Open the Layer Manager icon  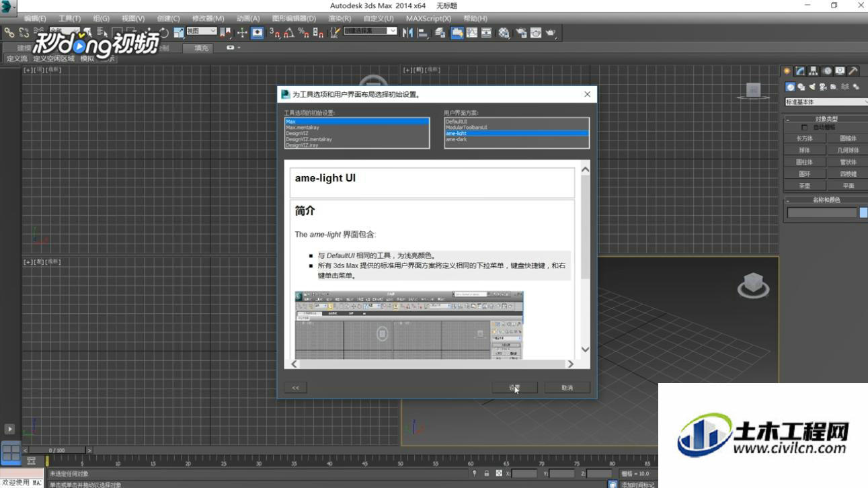point(441,32)
